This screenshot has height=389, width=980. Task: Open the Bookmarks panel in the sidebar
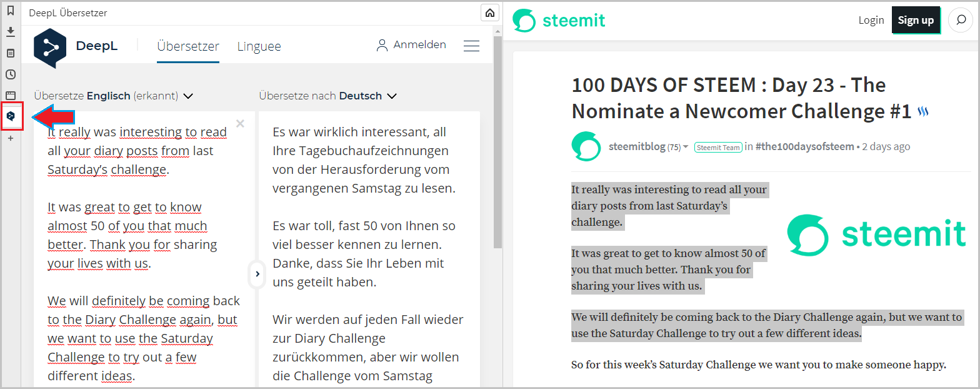pos(11,11)
